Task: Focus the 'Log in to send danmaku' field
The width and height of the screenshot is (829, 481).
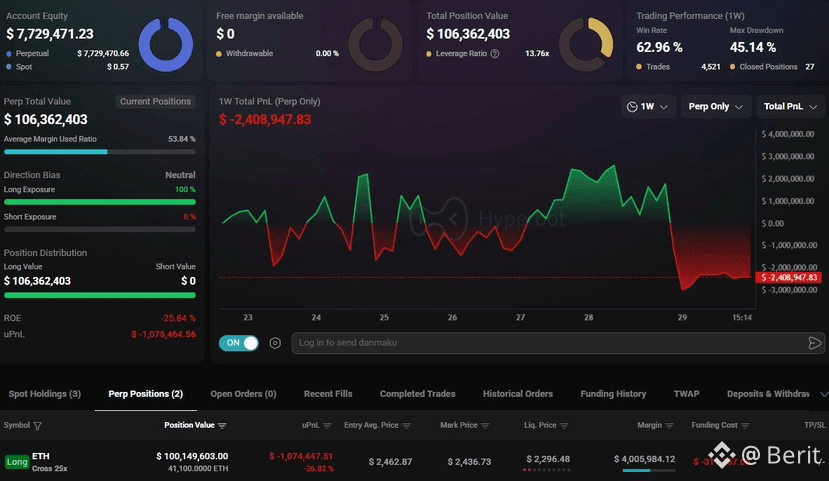Action: (x=549, y=343)
